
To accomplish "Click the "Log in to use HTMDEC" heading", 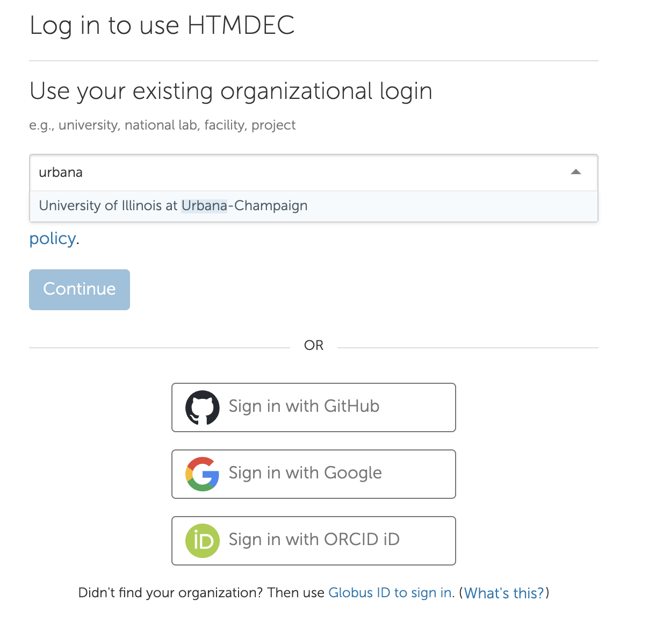I will (162, 25).
